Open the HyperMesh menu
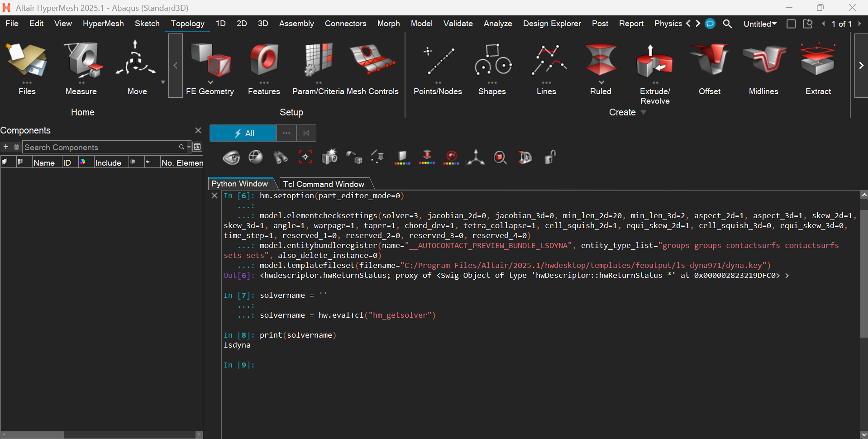 click(x=103, y=24)
